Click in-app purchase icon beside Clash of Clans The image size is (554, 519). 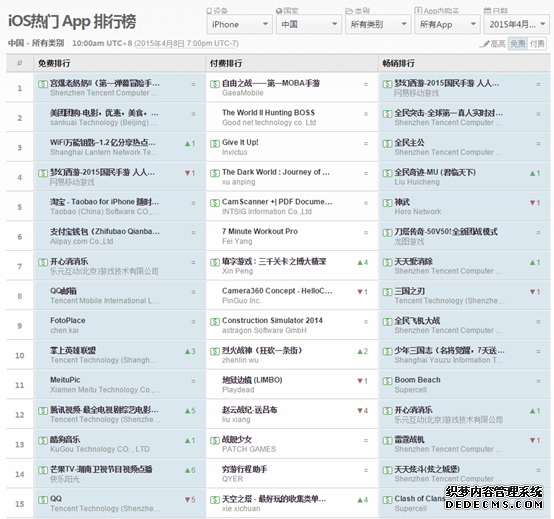point(388,500)
